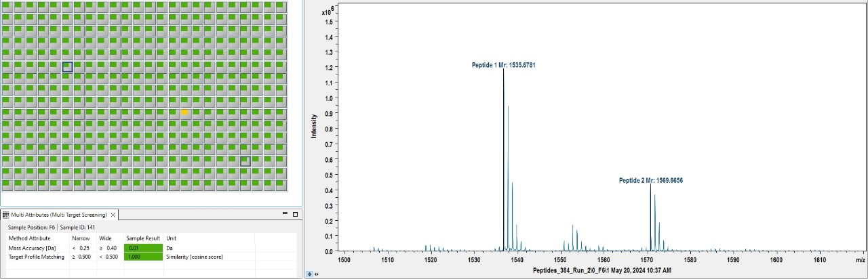Select the Target Profile Matching row
The height and width of the screenshot is (279, 868).
(37, 257)
